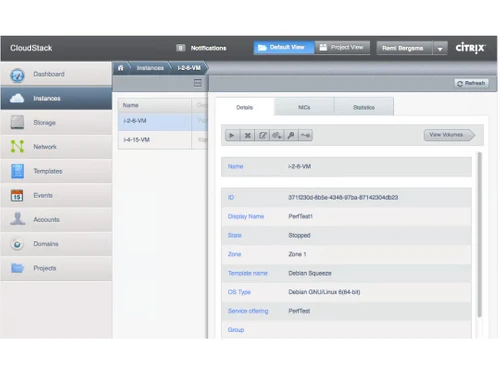Select the Details tab
Screen dimensions: 500x375
coord(245,107)
